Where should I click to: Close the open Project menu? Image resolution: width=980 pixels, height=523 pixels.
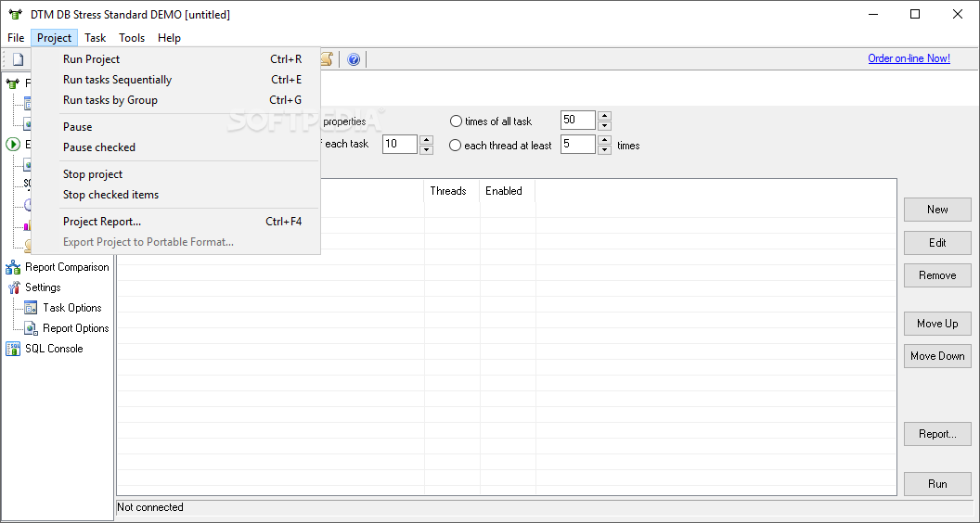tap(55, 38)
